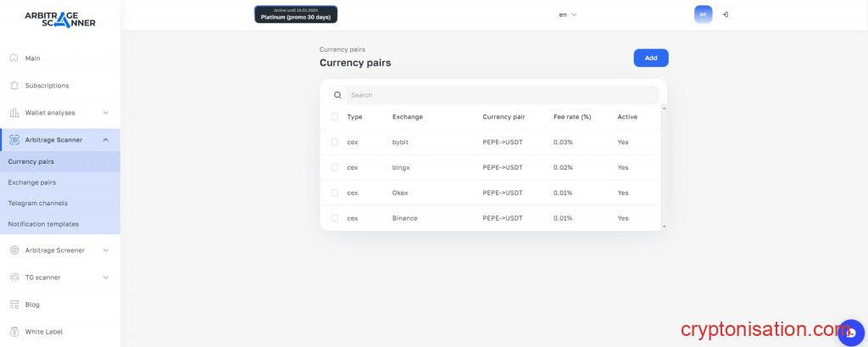
Task: Click the Blog icon in sidebar
Action: [x=14, y=305]
